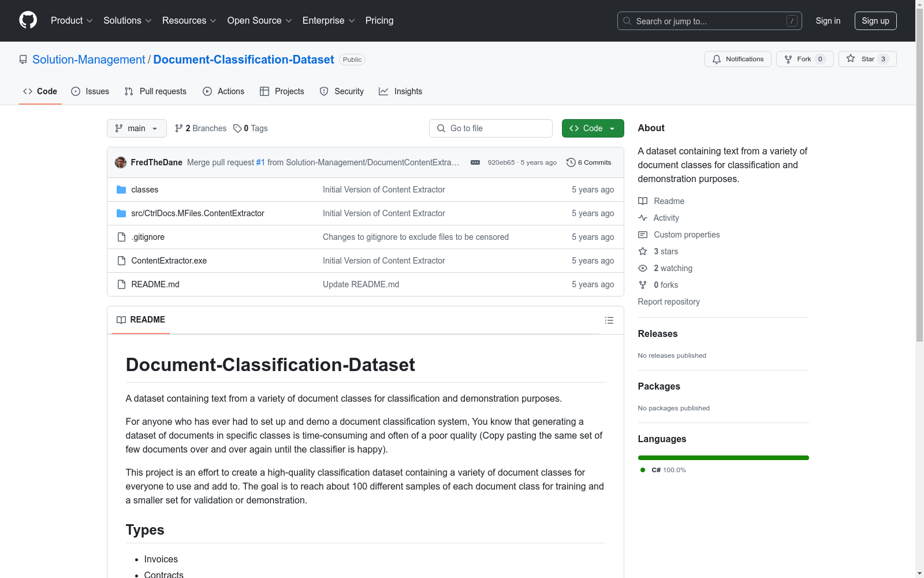The image size is (924, 578).
Task: View the 2 Branches list
Action: coord(201,128)
